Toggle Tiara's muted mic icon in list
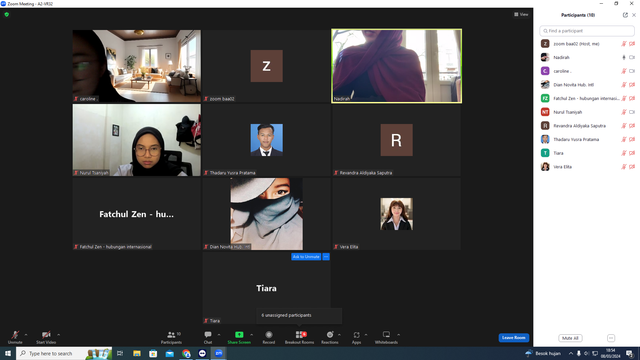 [624, 153]
